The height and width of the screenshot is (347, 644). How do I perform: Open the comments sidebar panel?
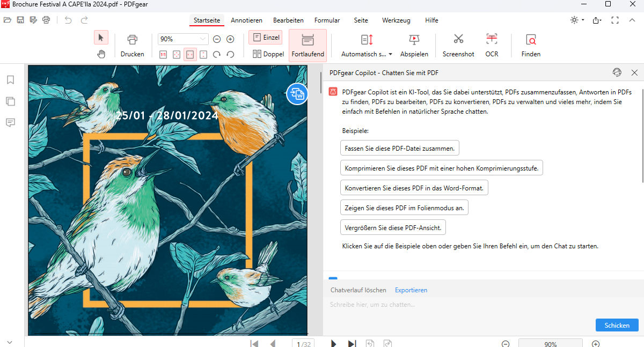pyautogui.click(x=10, y=123)
